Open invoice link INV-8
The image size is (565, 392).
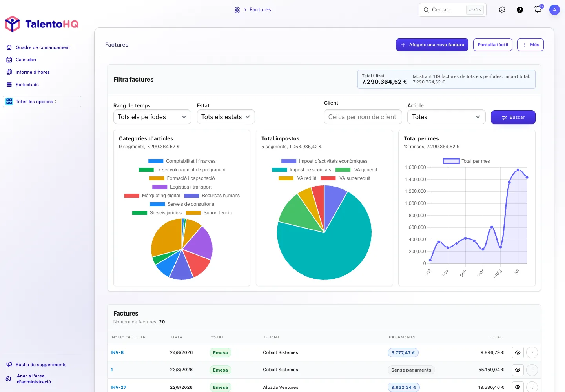point(117,352)
